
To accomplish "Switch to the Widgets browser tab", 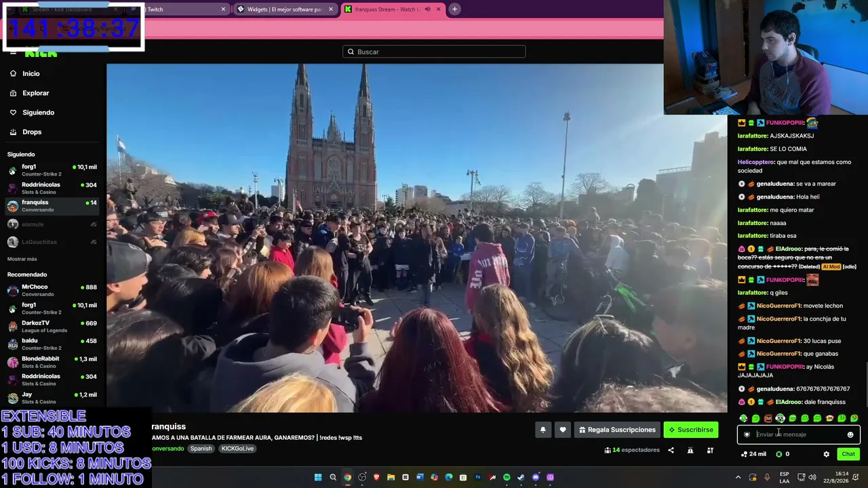I will [x=284, y=9].
